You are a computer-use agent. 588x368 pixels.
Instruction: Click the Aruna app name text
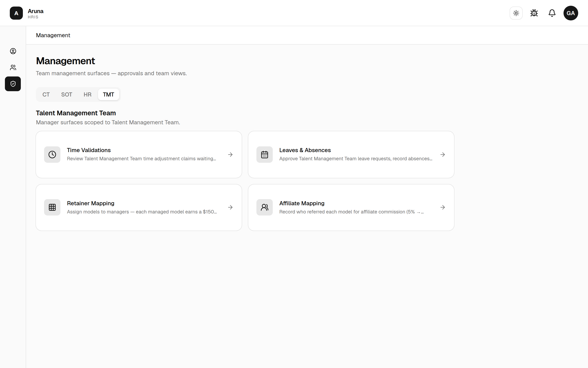(x=36, y=11)
